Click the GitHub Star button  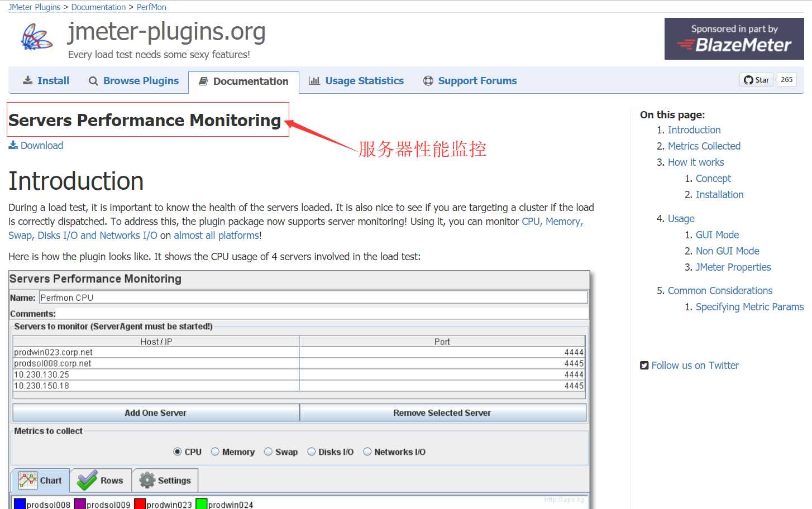(756, 80)
